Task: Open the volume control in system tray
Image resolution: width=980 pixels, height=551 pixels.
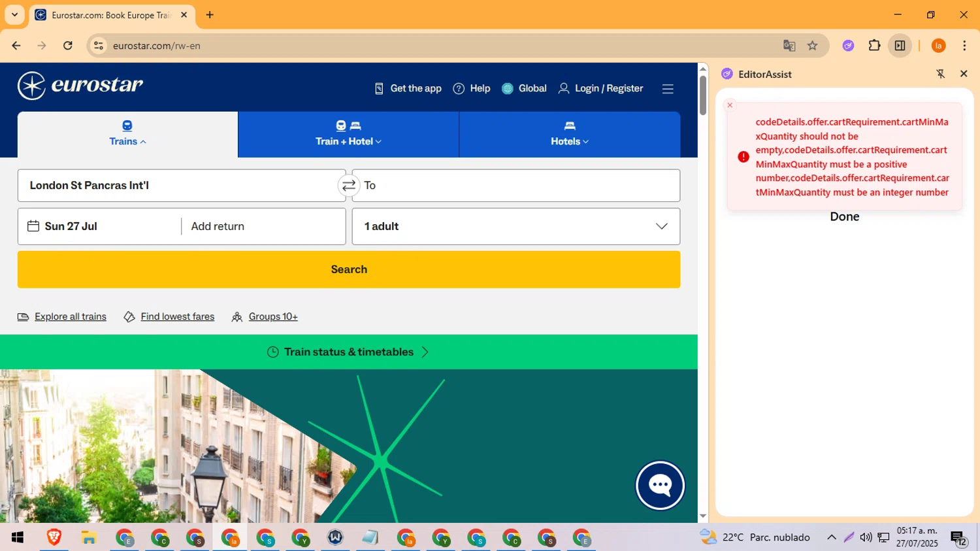Action: pos(866,537)
